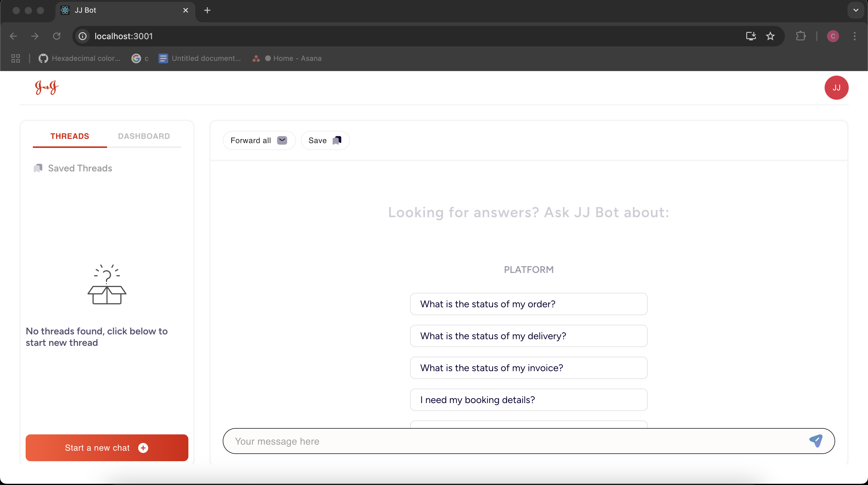Screen dimensions: 868x485
Task: Open Saved Threads section
Action: tap(73, 168)
